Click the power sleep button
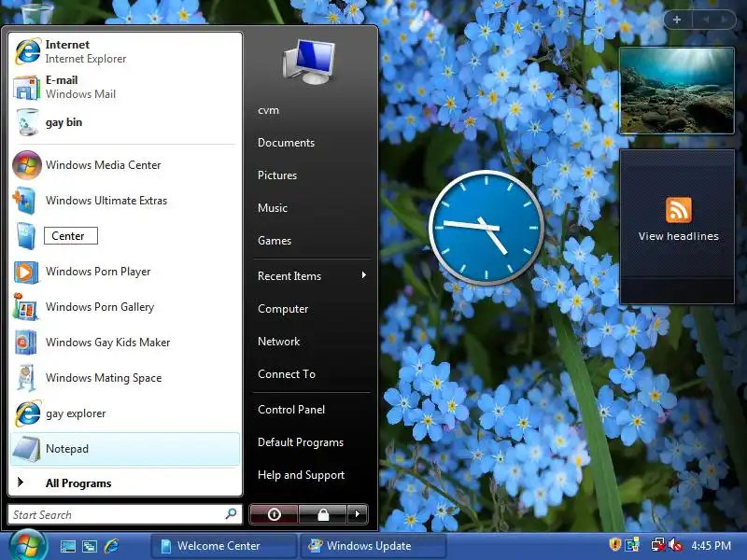This screenshot has width=747, height=560. (x=274, y=514)
